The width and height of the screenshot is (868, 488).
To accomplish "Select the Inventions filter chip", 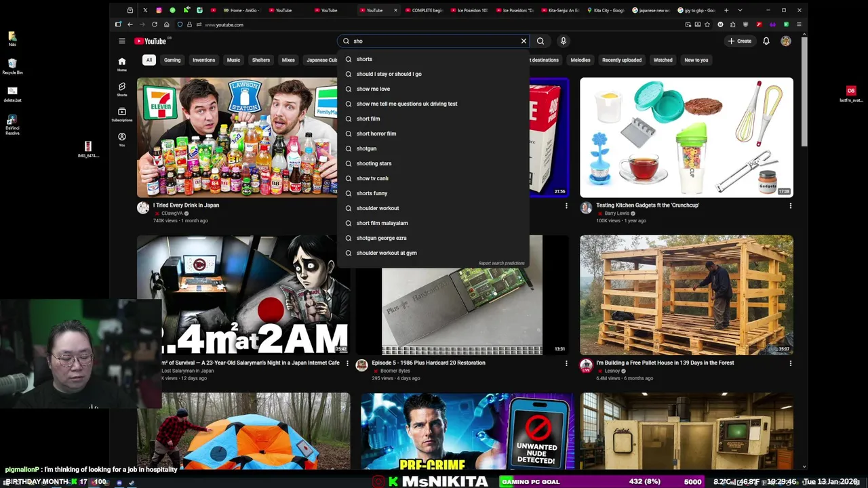I will click(203, 60).
